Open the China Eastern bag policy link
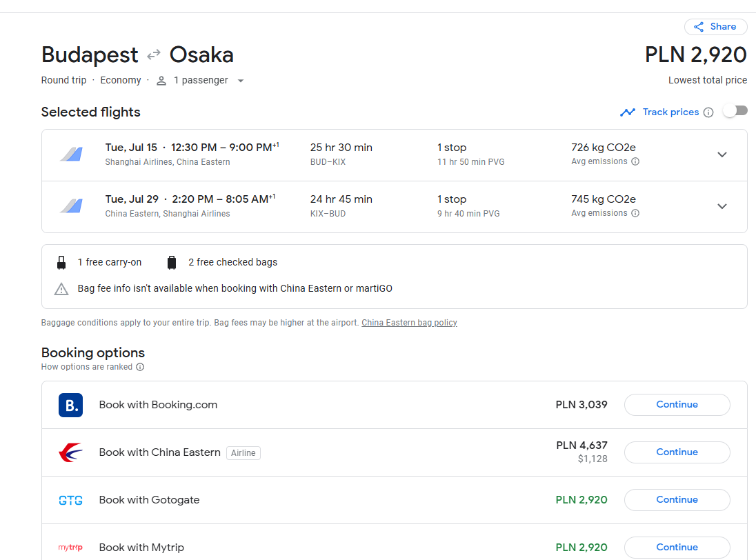The image size is (756, 560). point(409,322)
